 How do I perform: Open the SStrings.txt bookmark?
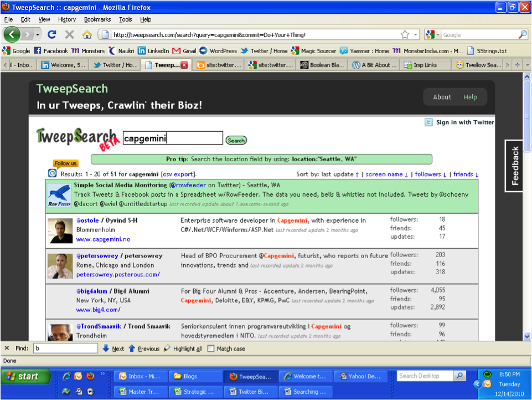487,51
